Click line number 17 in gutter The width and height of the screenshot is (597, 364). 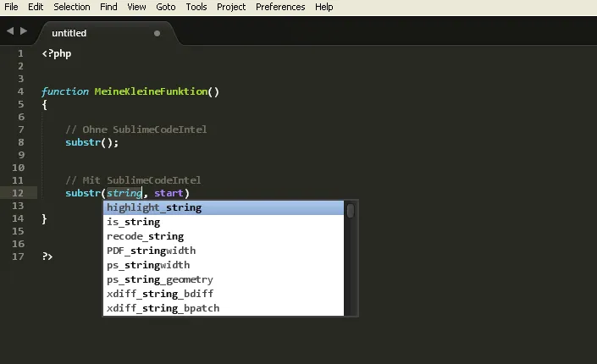(x=18, y=256)
